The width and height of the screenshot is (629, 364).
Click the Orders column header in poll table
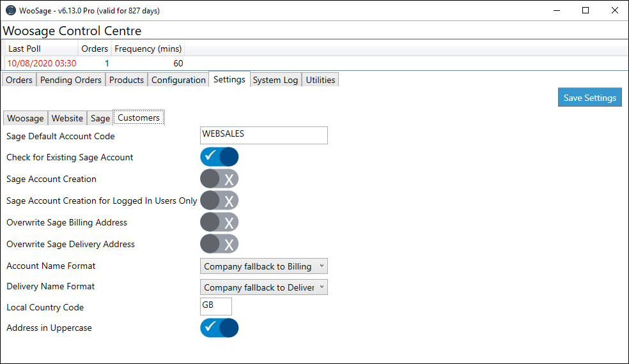click(x=95, y=49)
